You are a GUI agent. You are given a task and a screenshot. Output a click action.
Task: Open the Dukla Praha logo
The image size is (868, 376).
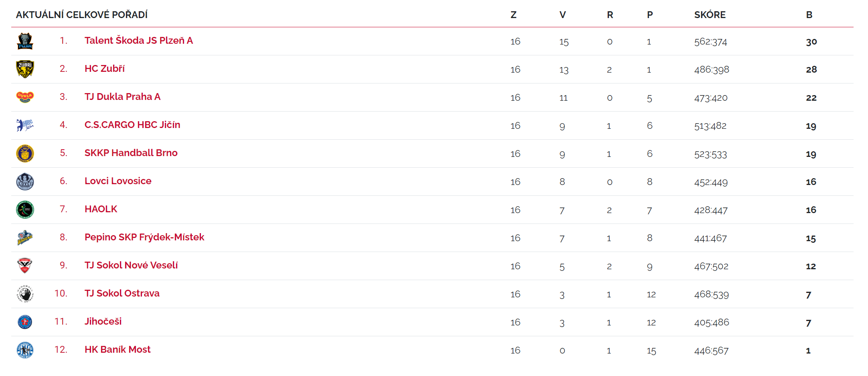pyautogui.click(x=25, y=97)
